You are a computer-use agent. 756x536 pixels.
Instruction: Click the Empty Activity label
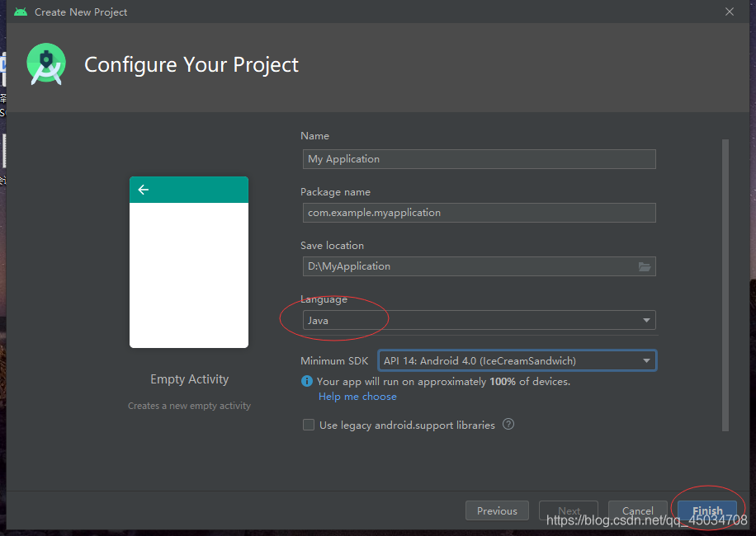(189, 378)
